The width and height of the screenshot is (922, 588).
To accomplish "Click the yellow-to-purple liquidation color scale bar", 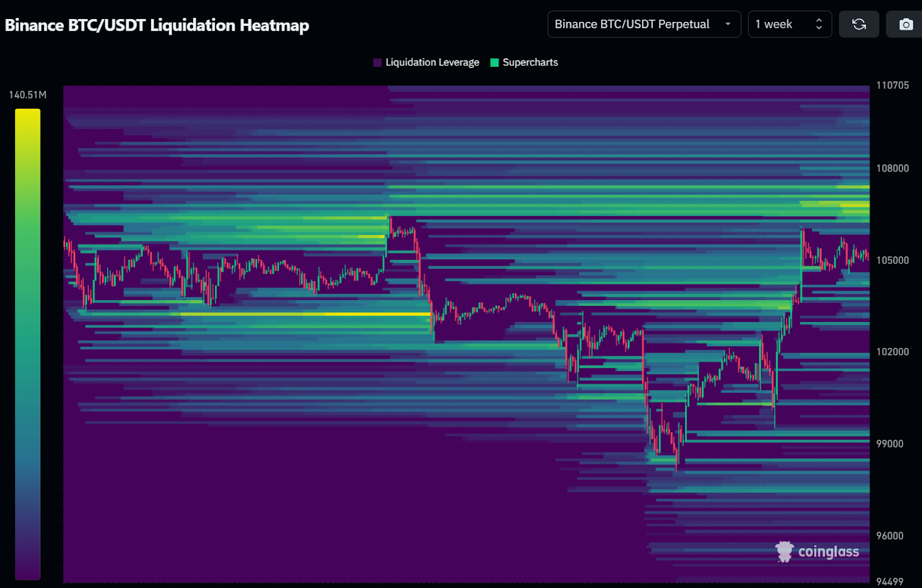I will [x=28, y=344].
